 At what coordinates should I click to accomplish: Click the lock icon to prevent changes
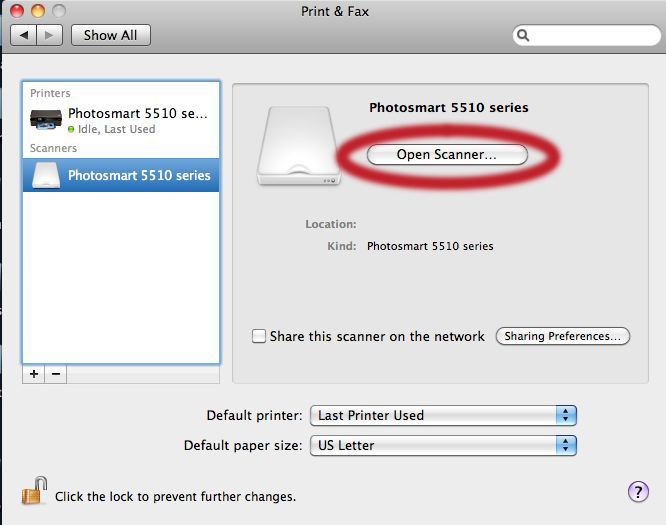coord(34,491)
